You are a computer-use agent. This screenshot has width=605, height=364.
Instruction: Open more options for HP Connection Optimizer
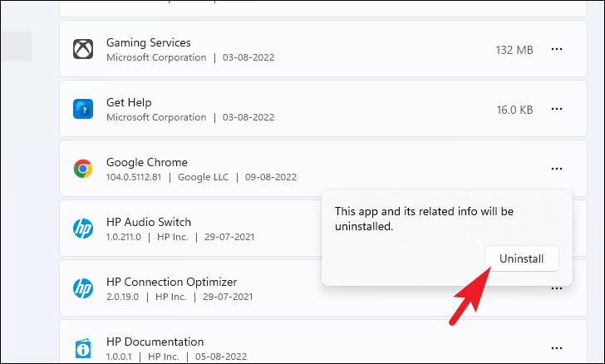click(x=557, y=288)
